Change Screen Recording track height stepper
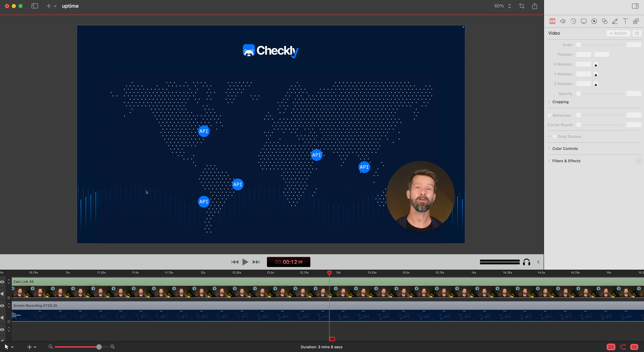 (9, 306)
